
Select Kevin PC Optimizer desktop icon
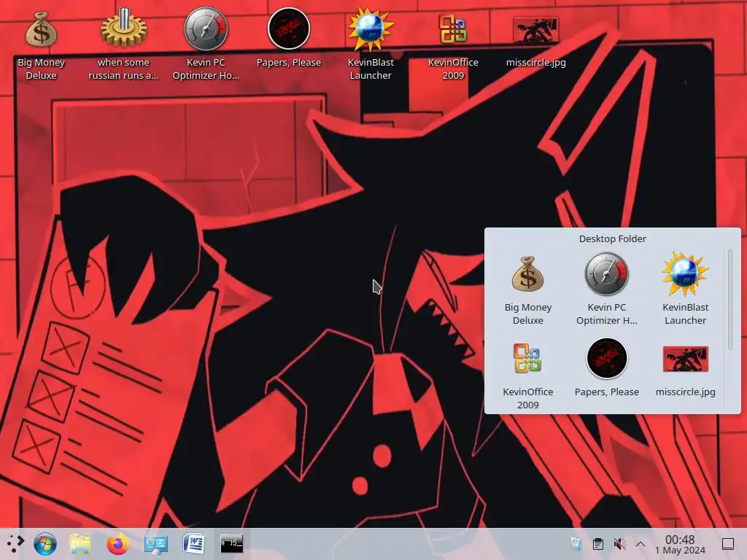pyautogui.click(x=206, y=29)
